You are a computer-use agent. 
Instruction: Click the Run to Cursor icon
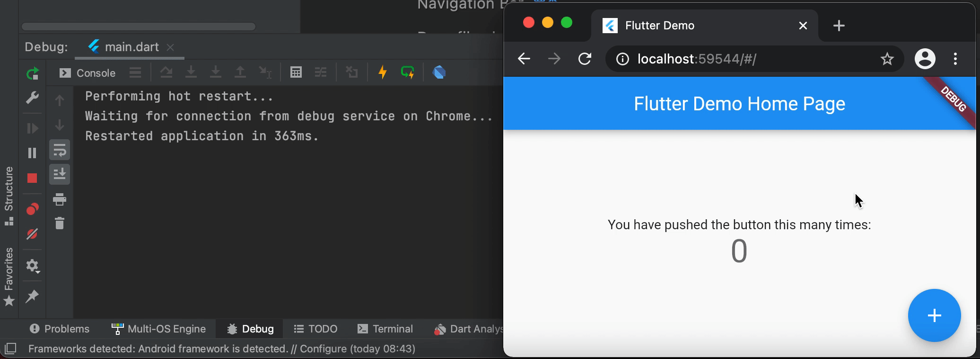[x=265, y=72]
